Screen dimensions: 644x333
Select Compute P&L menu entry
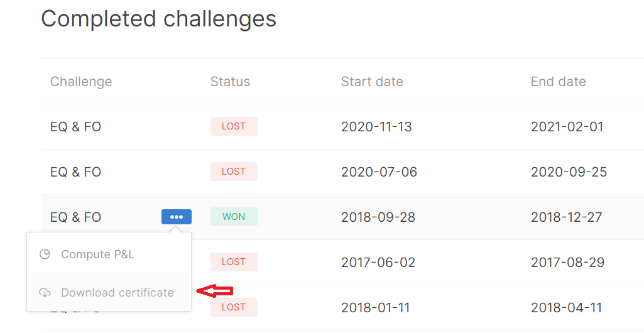(x=109, y=254)
